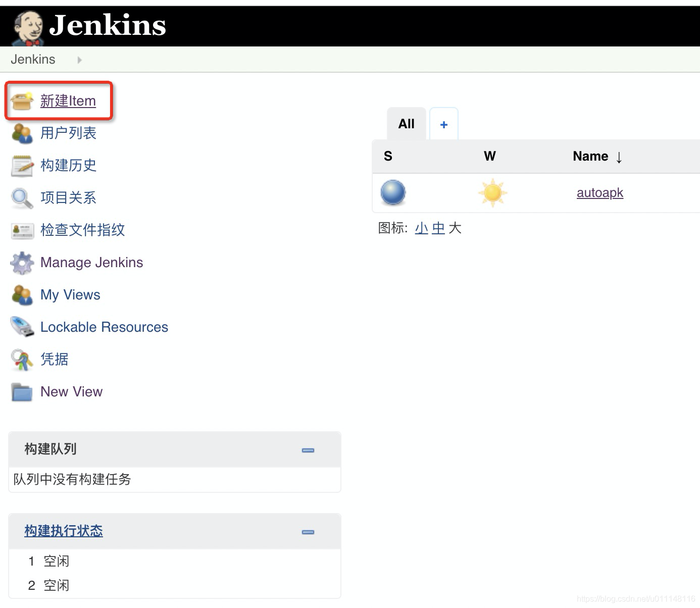Open the autoapk job link

coord(600,193)
